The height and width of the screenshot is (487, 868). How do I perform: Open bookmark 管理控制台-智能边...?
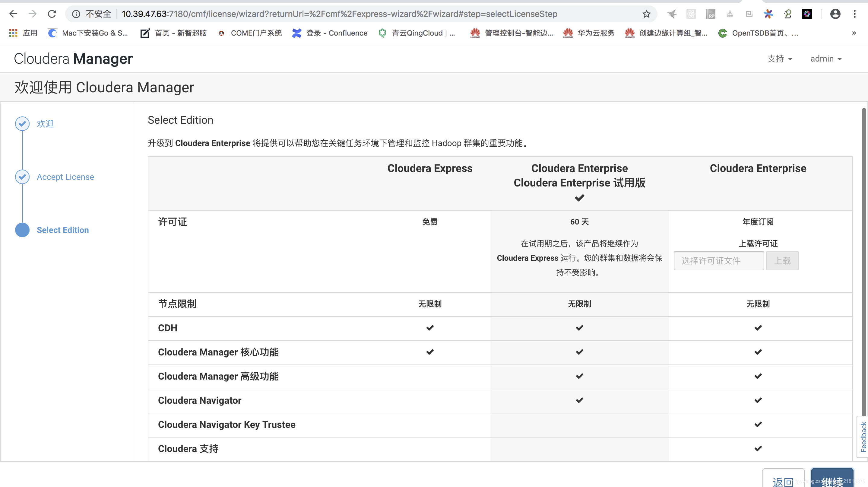512,33
